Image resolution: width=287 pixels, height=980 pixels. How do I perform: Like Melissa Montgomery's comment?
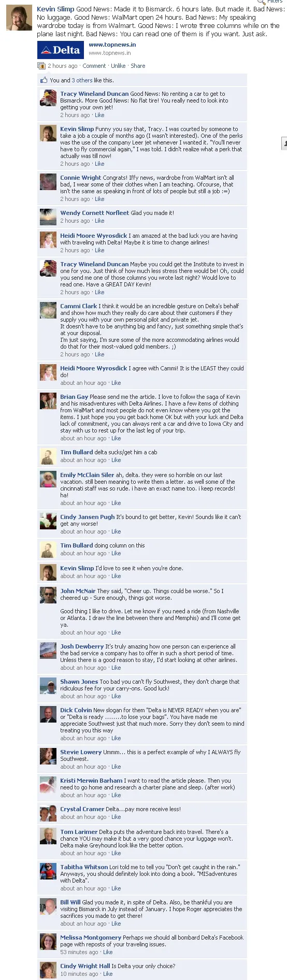(108, 952)
